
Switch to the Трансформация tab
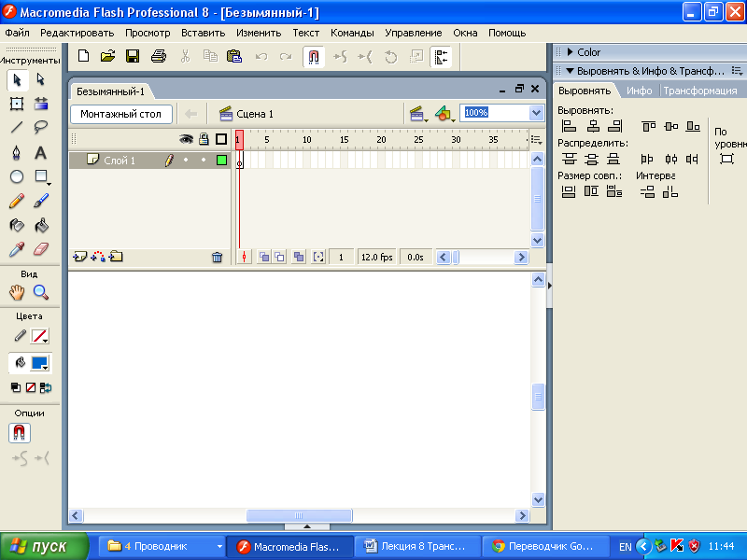pyautogui.click(x=699, y=91)
